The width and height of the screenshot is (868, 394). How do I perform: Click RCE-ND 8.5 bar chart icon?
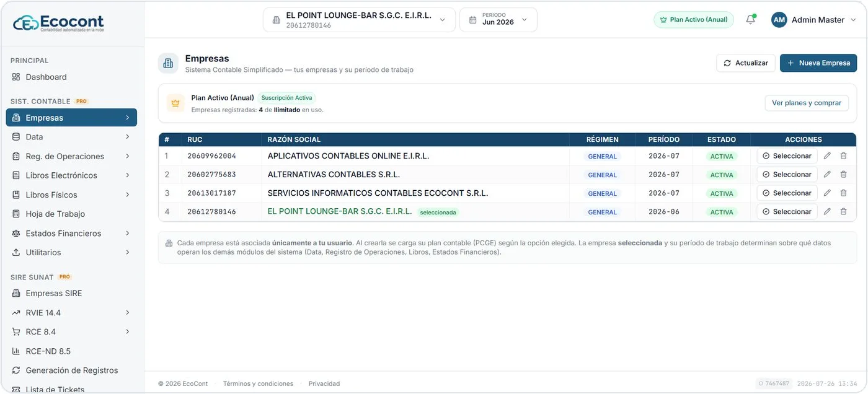(16, 351)
